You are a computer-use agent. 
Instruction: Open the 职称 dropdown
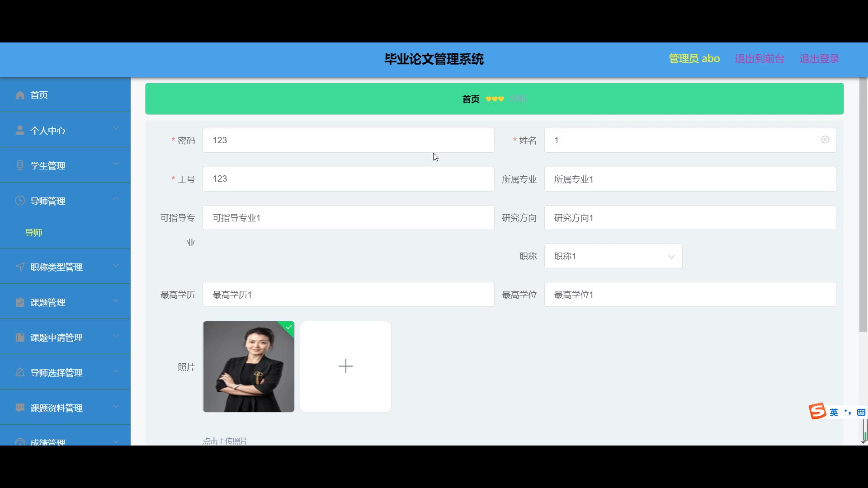tap(613, 256)
